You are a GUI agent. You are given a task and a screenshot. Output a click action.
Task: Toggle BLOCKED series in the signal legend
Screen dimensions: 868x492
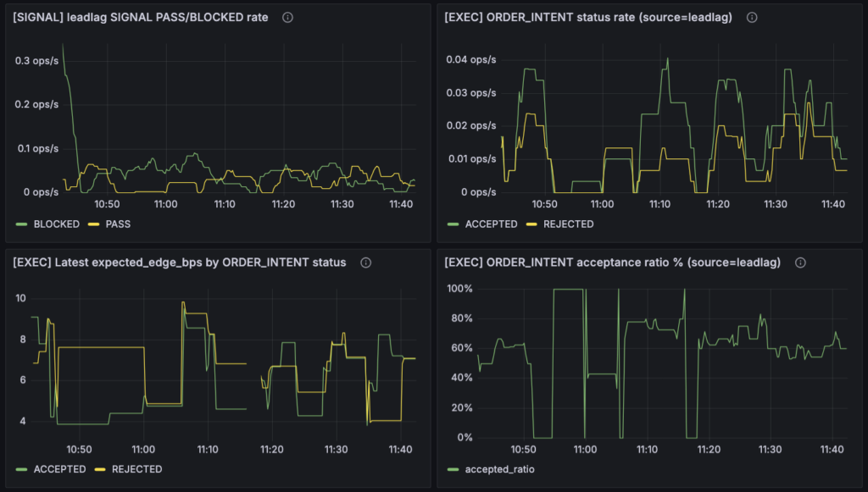[x=56, y=224]
